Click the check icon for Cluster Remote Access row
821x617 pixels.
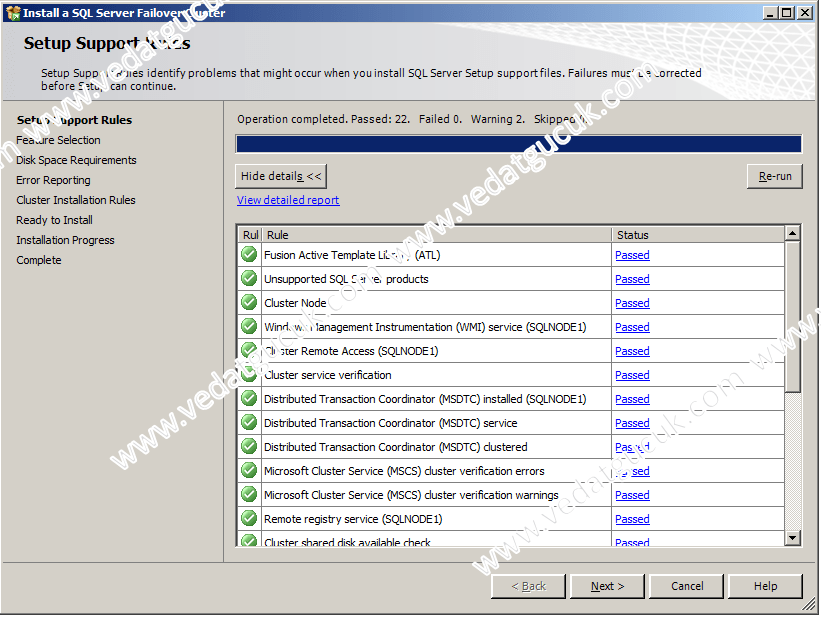[x=249, y=350]
